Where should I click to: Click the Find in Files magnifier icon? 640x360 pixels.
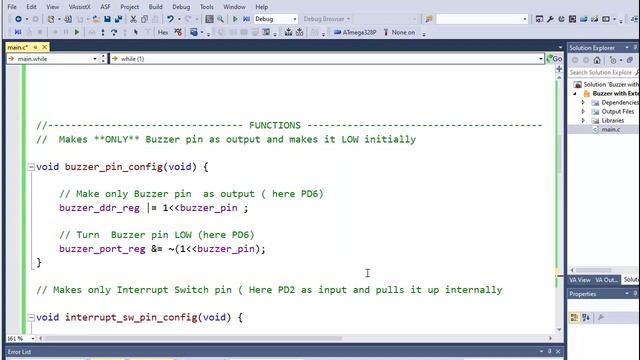click(x=220, y=19)
